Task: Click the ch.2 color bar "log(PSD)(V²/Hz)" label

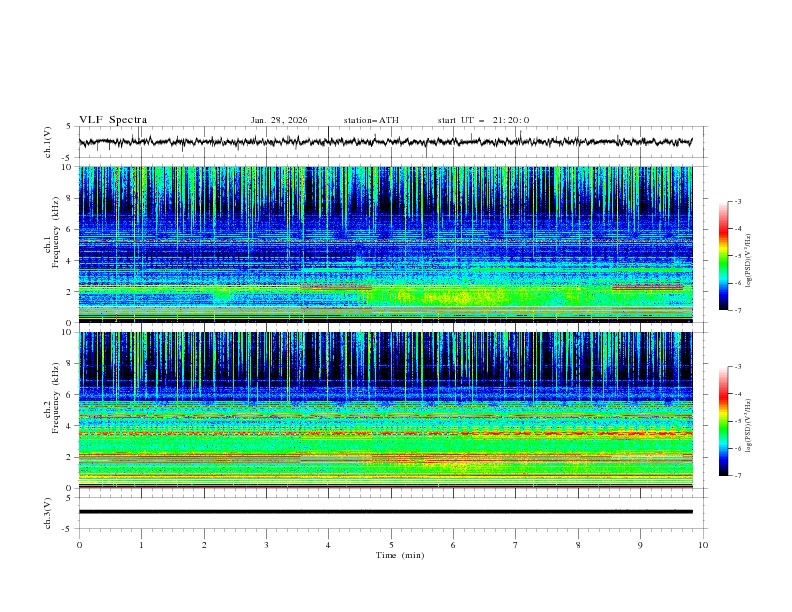Action: [x=748, y=426]
